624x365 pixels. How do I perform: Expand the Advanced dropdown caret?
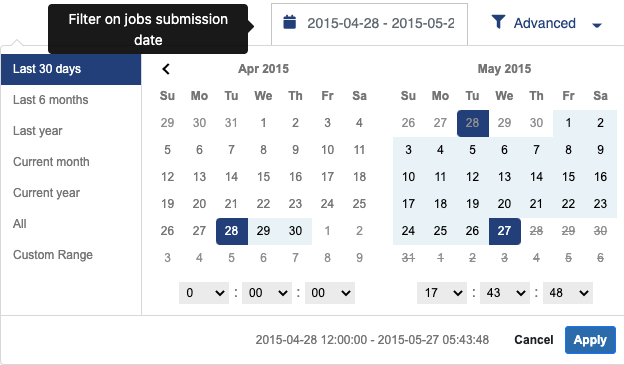click(x=597, y=25)
